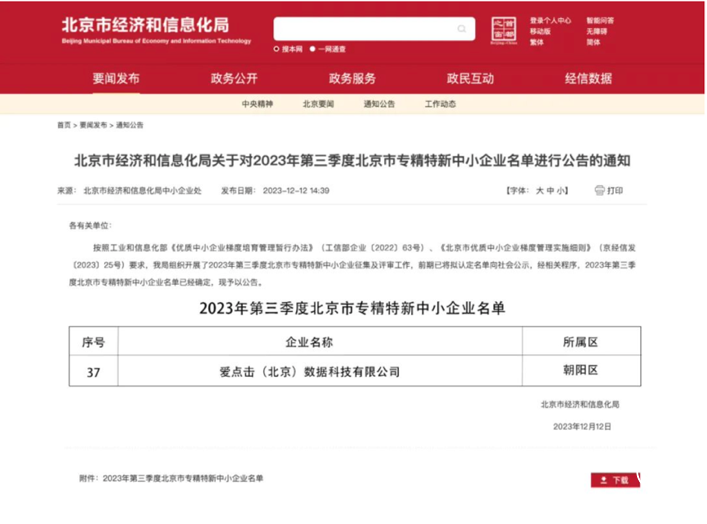Click the red 下载 download button
The width and height of the screenshot is (707, 524).
pyautogui.click(x=615, y=480)
